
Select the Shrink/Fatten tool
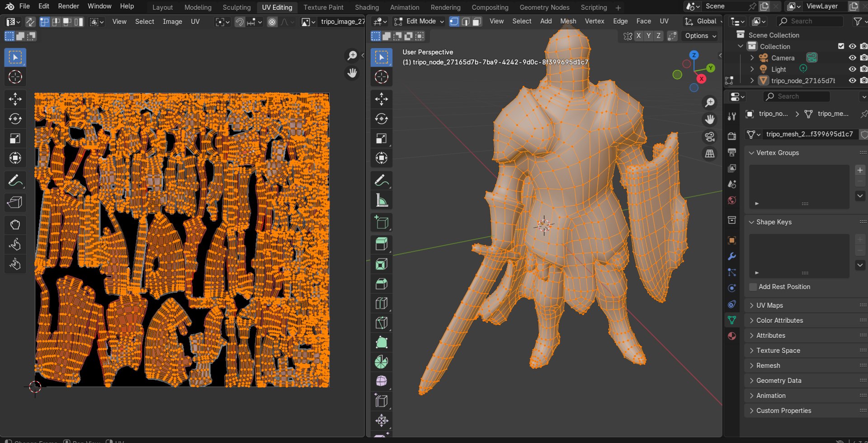(x=381, y=420)
